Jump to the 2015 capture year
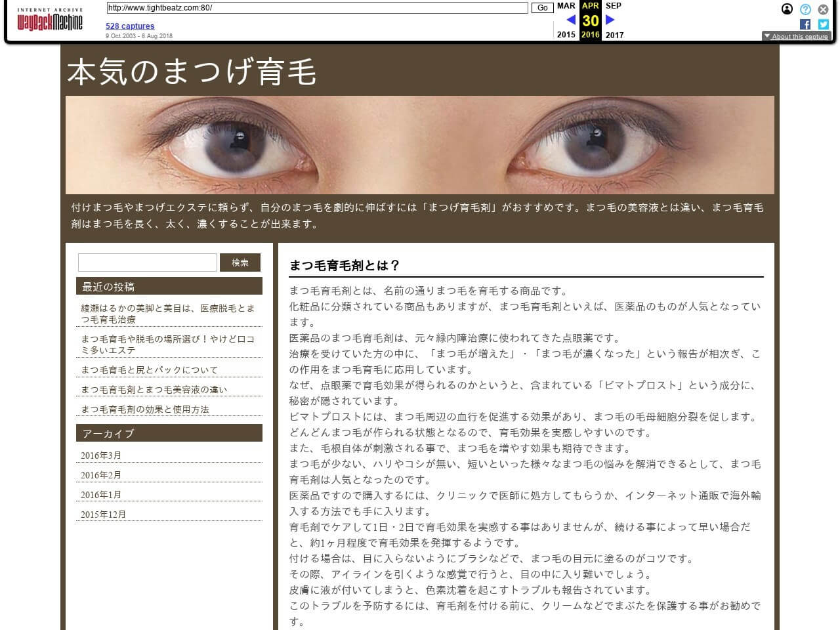 (566, 35)
